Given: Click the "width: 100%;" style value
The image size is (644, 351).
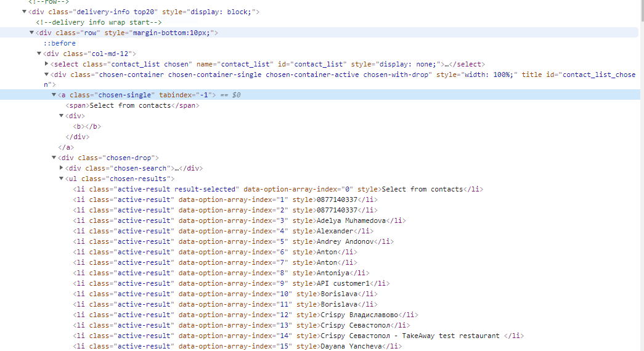Looking at the screenshot, I should pos(489,75).
